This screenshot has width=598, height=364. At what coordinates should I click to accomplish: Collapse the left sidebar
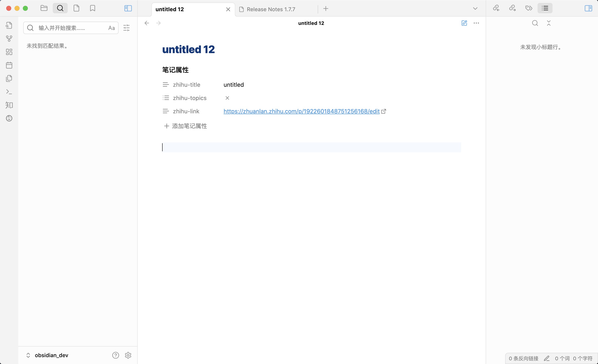128,8
